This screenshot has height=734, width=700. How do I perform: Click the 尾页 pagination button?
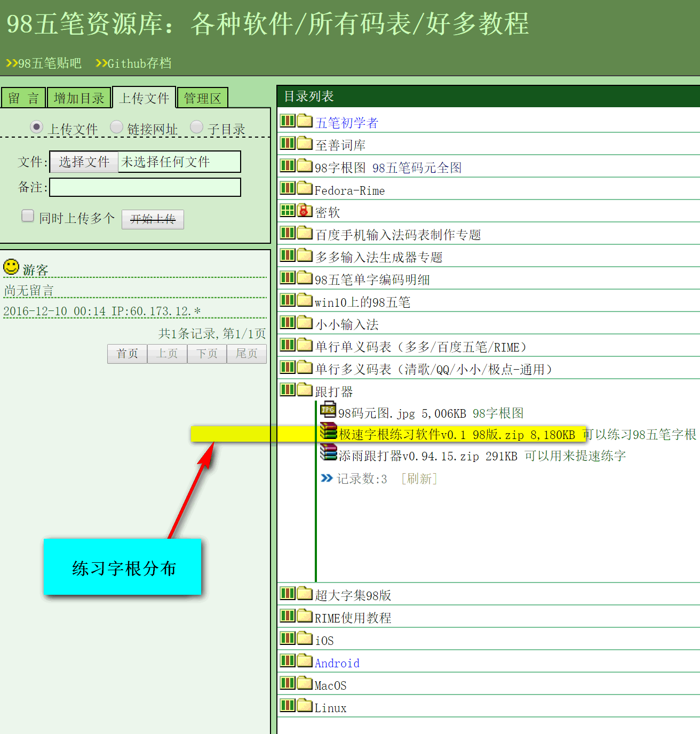click(x=246, y=354)
